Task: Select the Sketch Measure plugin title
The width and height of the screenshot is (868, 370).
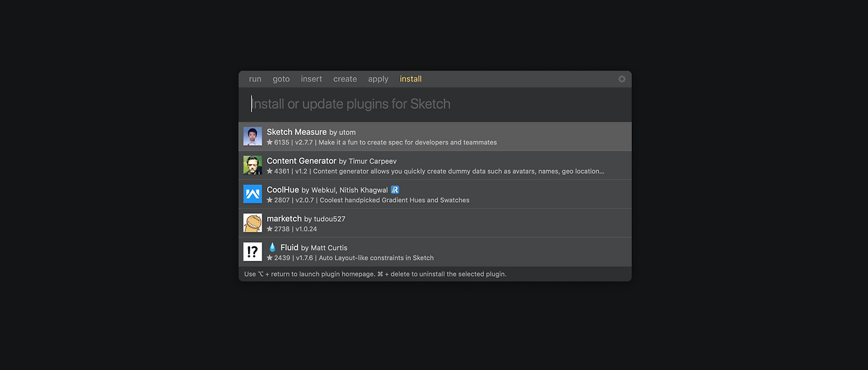Action: 296,132
